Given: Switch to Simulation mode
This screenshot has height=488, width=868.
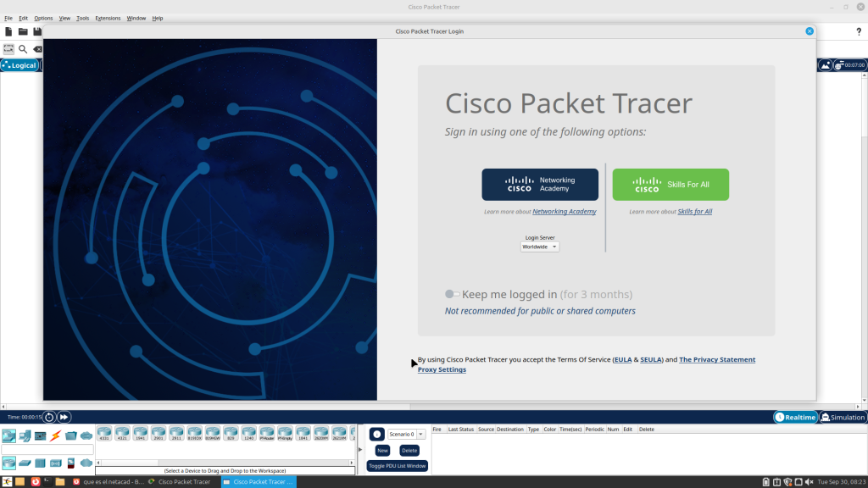Looking at the screenshot, I should pyautogui.click(x=843, y=417).
